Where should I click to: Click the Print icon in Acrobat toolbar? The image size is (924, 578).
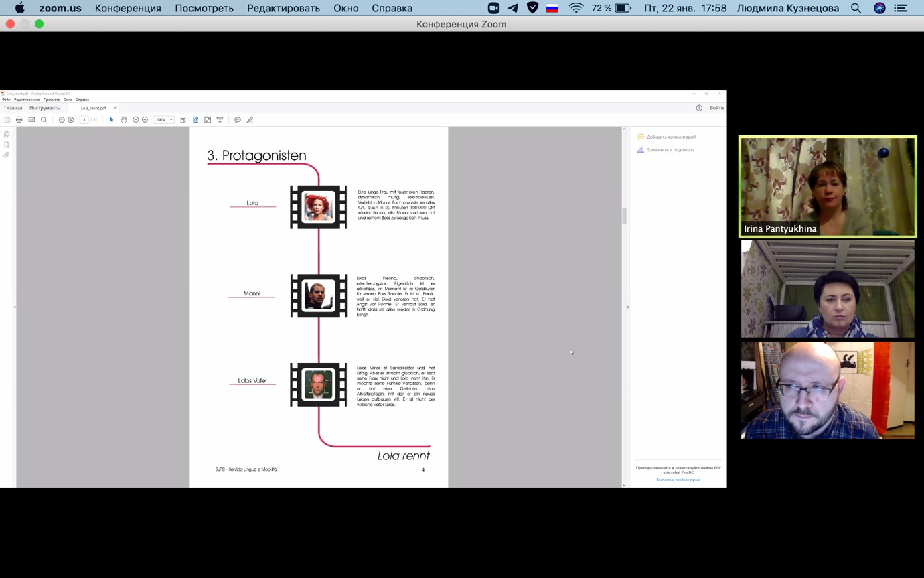click(x=19, y=120)
